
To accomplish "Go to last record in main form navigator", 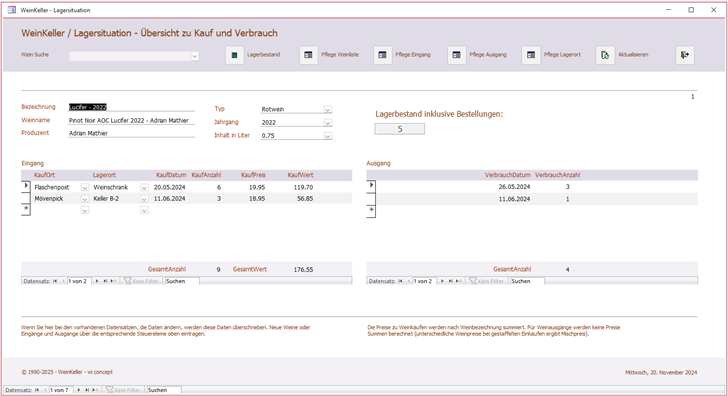I will 87,390.
